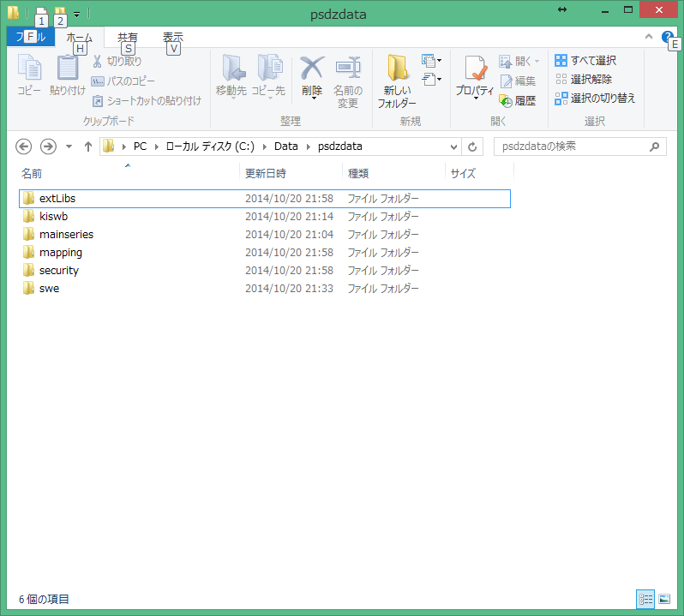Sort by Name (名前) column header
This screenshot has width=684, height=616.
click(129, 173)
